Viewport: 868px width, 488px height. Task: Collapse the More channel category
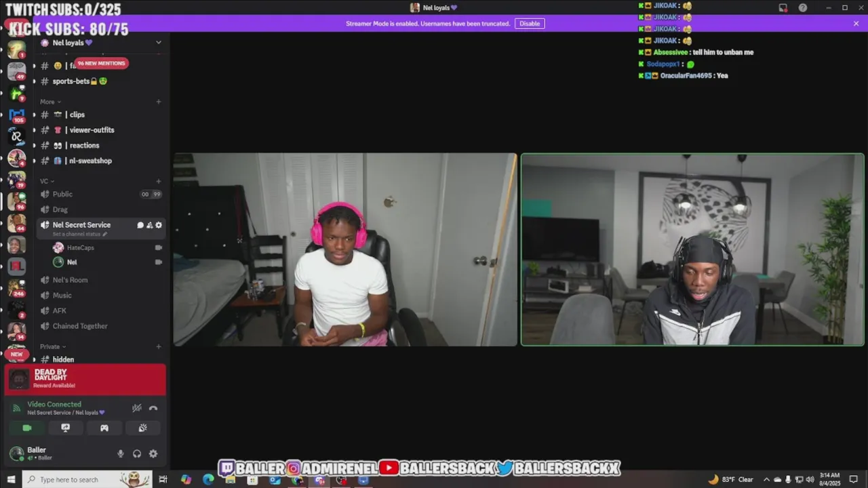click(x=50, y=102)
